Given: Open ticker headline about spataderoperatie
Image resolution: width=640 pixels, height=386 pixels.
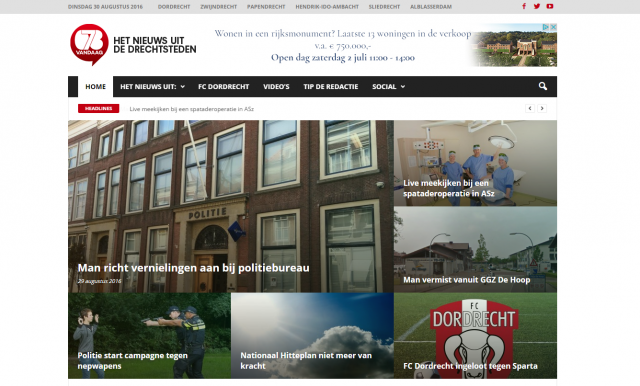Looking at the screenshot, I should (191, 109).
